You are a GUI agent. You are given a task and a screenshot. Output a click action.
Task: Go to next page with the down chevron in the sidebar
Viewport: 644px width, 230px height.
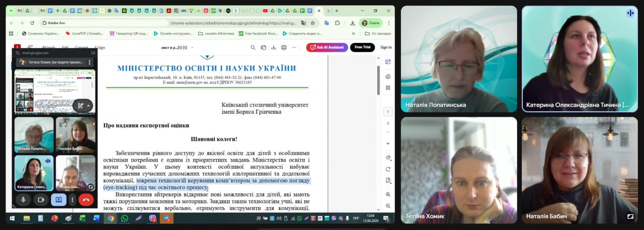pos(388,143)
